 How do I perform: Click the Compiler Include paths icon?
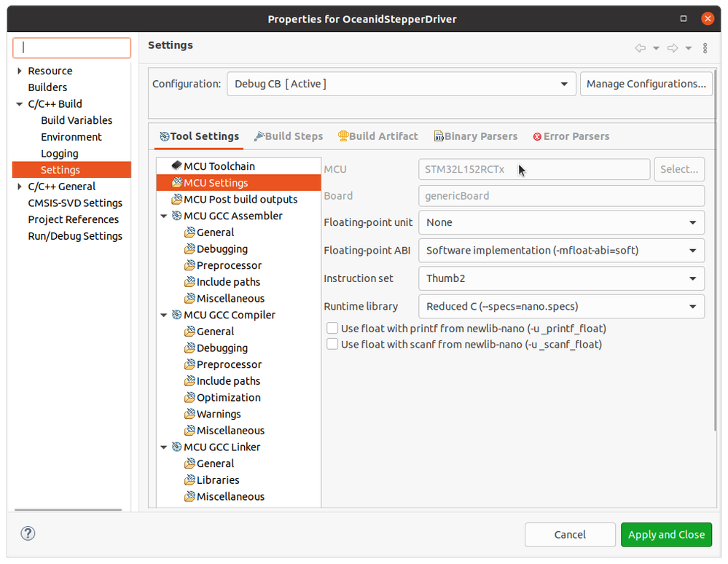coord(189,380)
